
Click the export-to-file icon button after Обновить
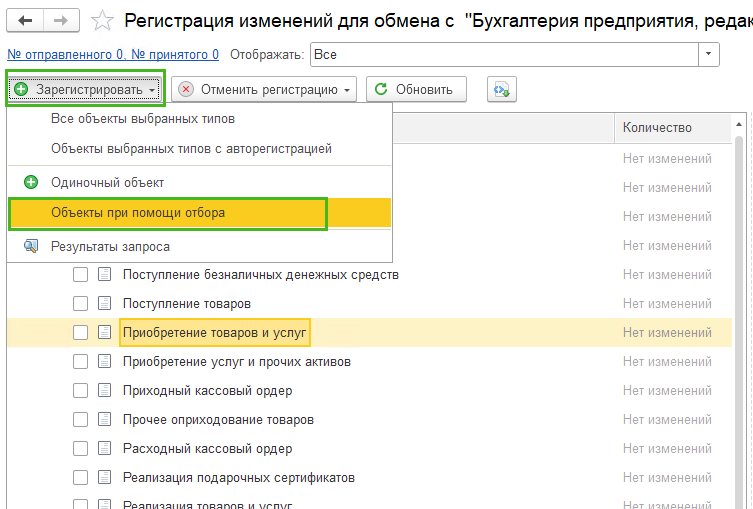pos(501,89)
